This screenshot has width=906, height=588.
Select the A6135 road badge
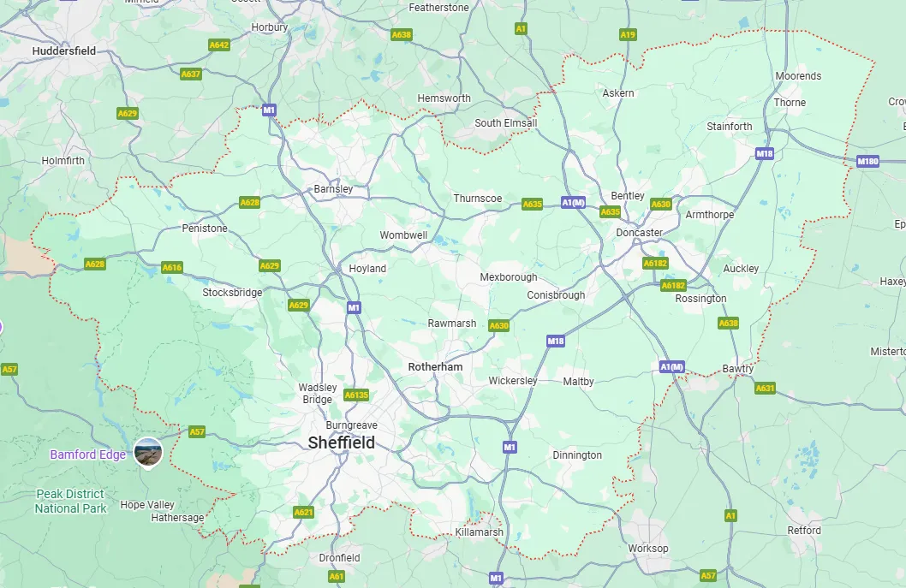click(x=356, y=395)
